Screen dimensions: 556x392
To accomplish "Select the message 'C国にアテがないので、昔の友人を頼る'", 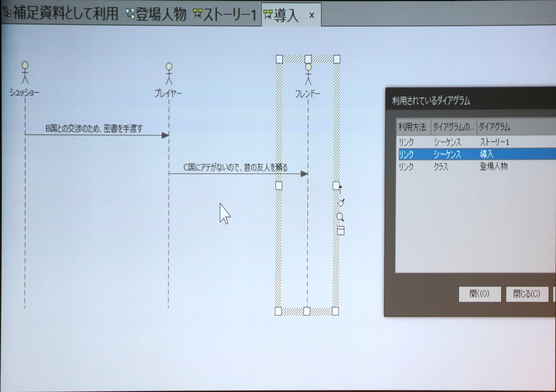I will pyautogui.click(x=235, y=168).
